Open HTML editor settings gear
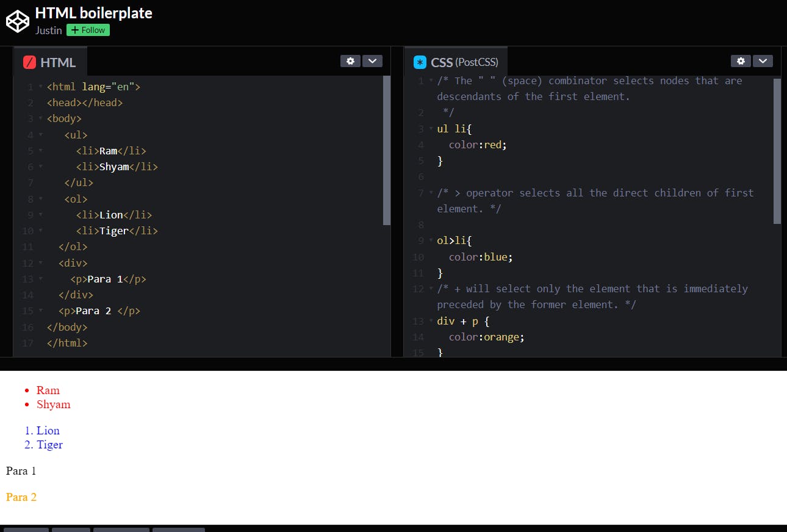The width and height of the screenshot is (787, 532). click(x=350, y=61)
